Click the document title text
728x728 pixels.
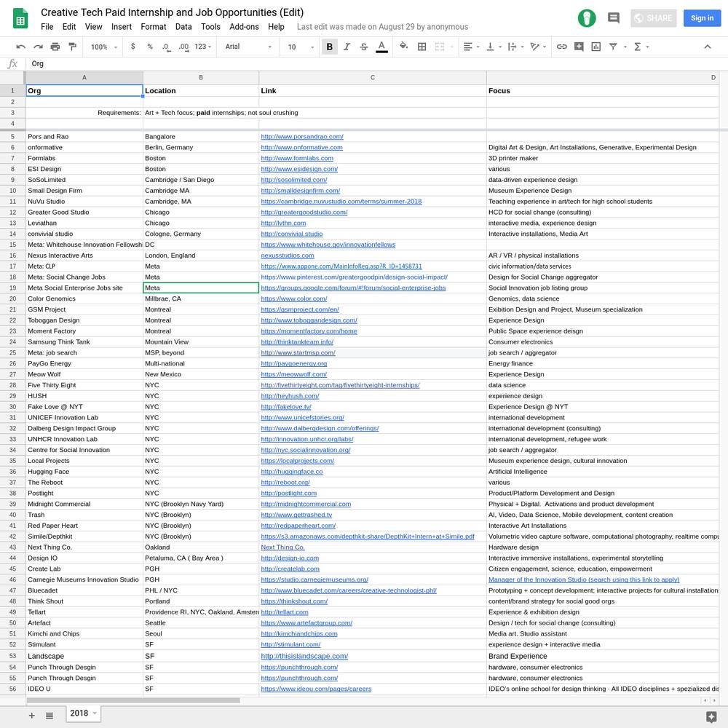173,12
